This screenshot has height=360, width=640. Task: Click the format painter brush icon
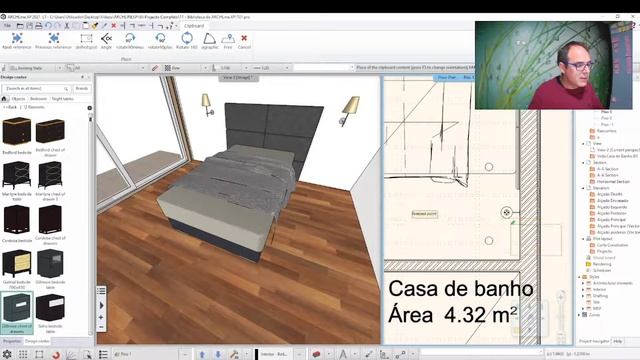pyautogui.click(x=95, y=26)
